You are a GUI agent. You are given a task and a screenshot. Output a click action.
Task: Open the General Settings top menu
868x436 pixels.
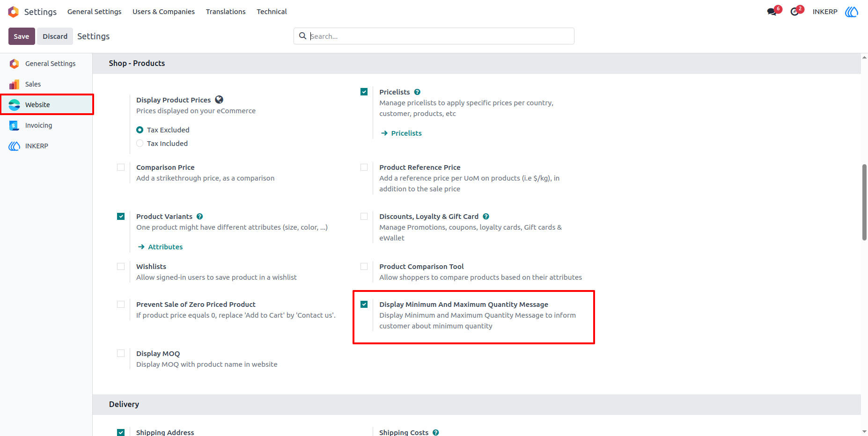[x=94, y=12]
